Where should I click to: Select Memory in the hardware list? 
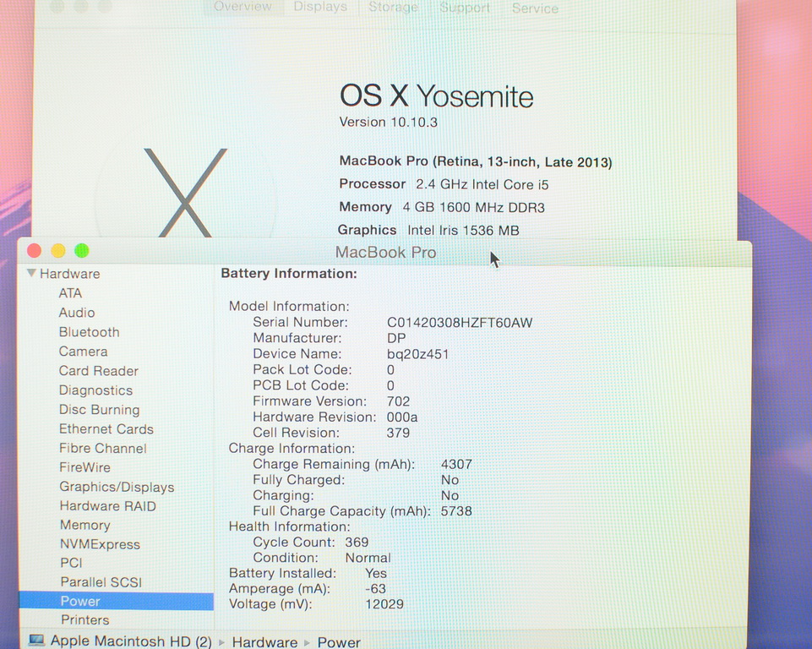pos(85,526)
